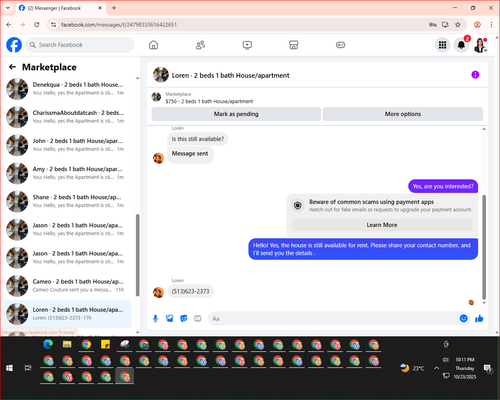Open the Chrome three-dot menu
Viewport: 500px width, 400px height.
point(491,25)
